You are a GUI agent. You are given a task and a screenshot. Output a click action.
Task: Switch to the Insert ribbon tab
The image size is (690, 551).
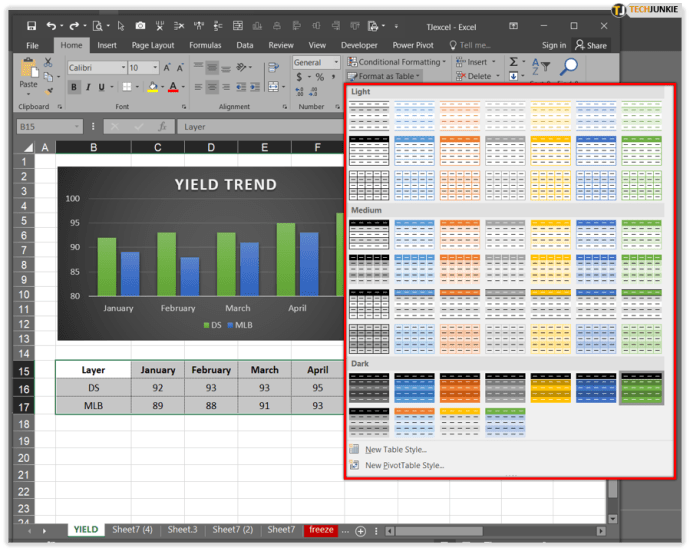107,45
